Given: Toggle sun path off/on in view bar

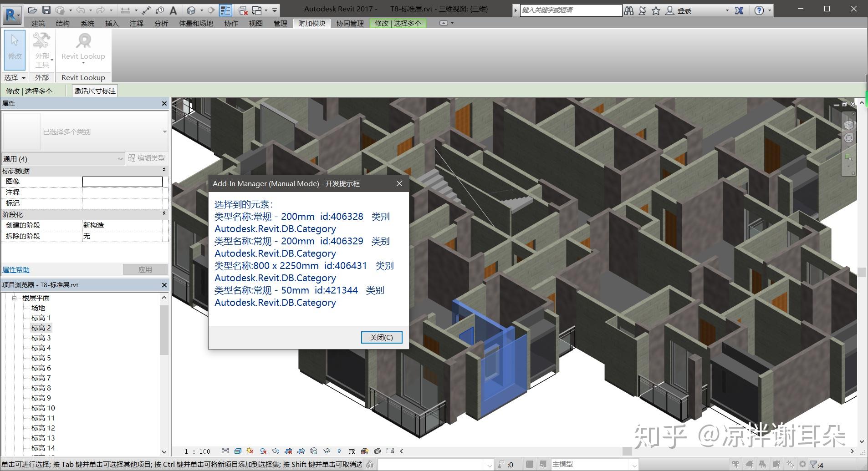Looking at the screenshot, I should (250, 451).
